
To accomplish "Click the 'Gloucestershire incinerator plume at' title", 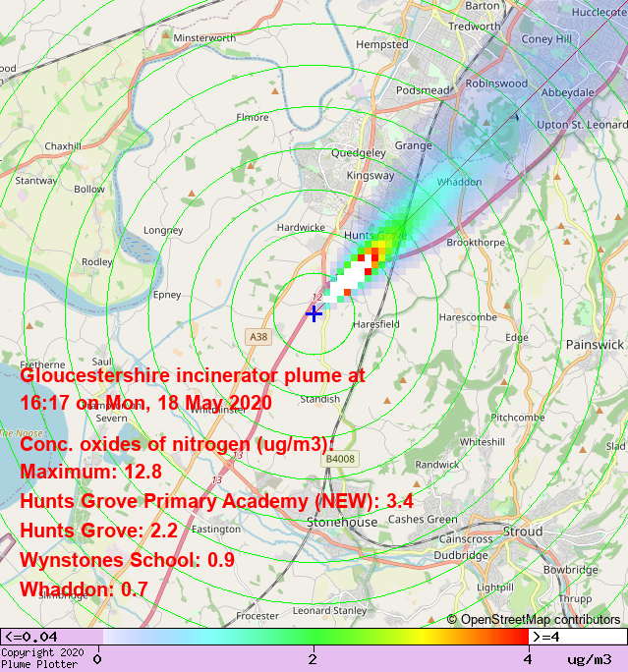I will coord(193,375).
